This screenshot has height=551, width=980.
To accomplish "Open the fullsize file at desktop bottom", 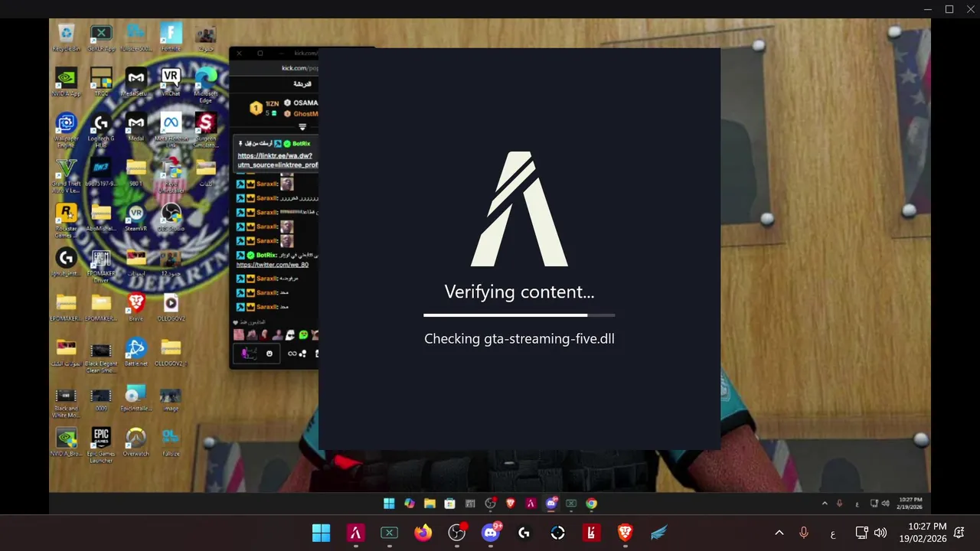I will click(x=171, y=442).
